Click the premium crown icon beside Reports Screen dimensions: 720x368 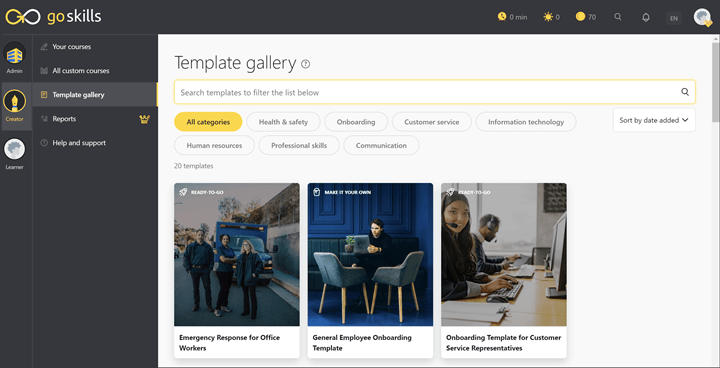145,119
